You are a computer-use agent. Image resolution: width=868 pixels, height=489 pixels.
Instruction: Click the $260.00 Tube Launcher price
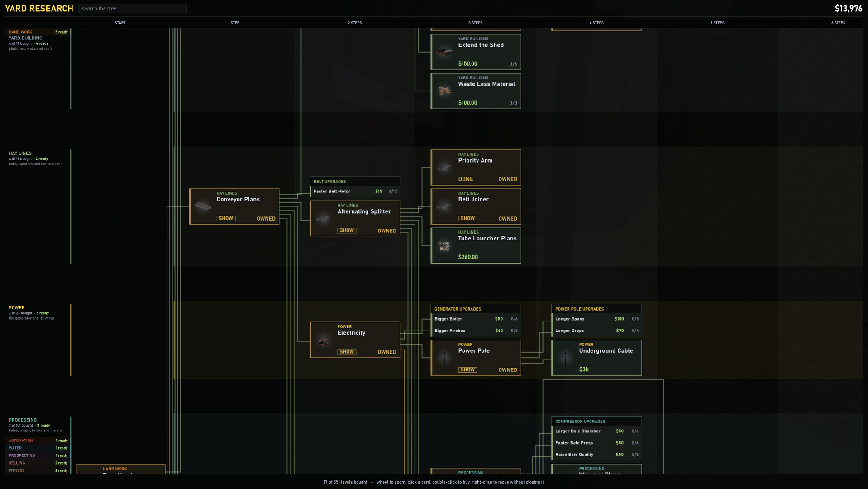coord(468,257)
